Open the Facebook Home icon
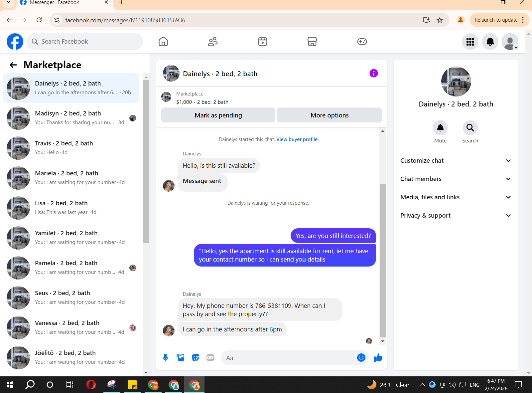 pyautogui.click(x=163, y=42)
